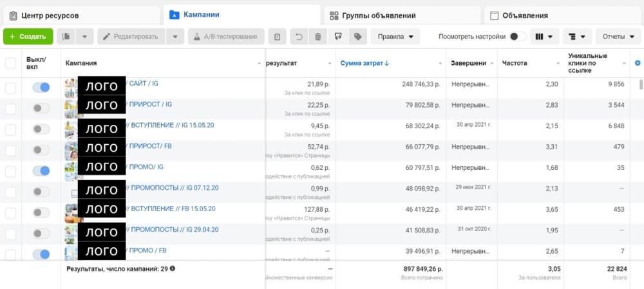
Task: Switch off the ПРОМО/ IG campaign
Action: pos(41,171)
